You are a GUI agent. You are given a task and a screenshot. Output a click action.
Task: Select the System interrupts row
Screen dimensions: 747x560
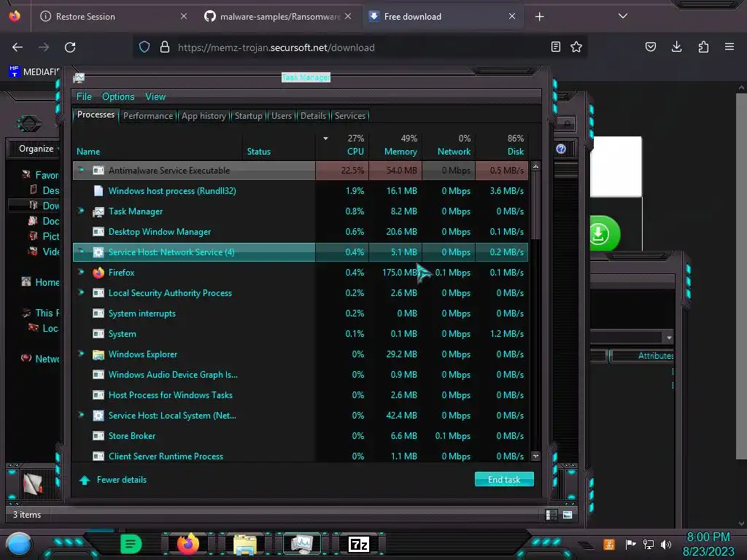coord(301,314)
